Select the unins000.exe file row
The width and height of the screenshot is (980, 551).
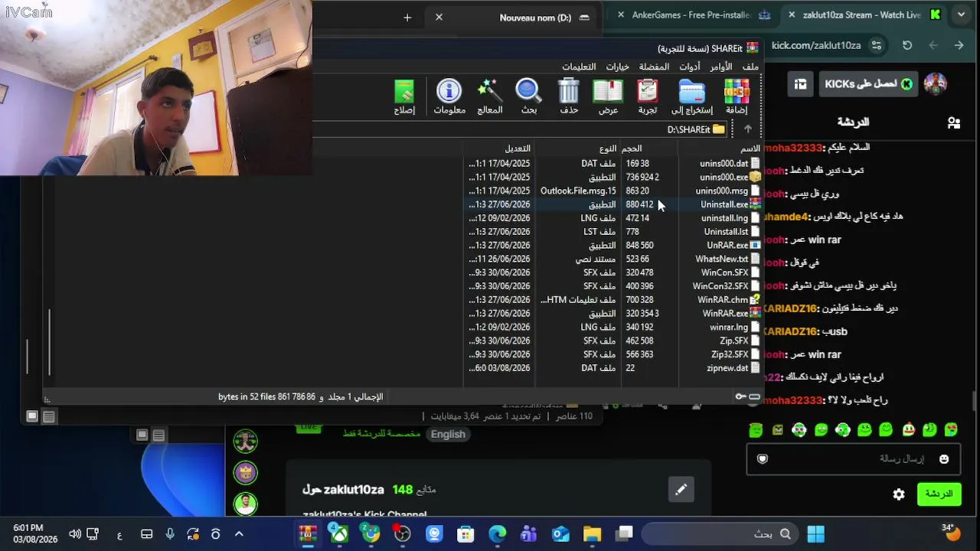coord(613,177)
